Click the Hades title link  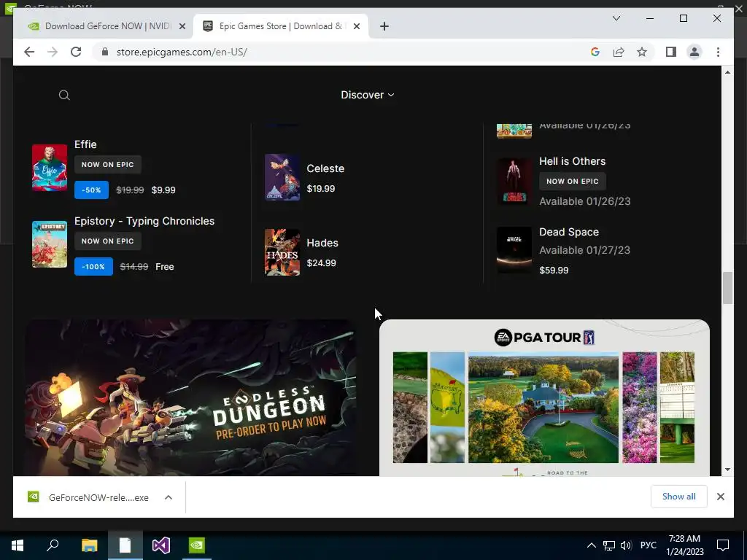coord(322,243)
